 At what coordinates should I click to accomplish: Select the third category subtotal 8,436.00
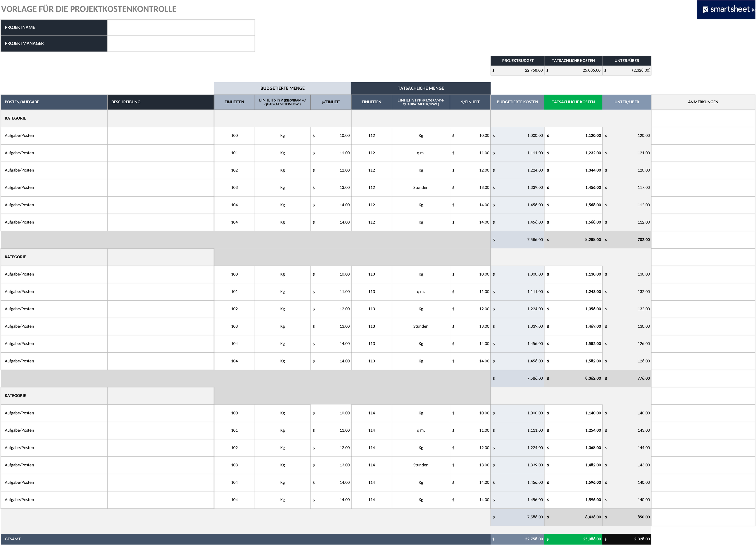pyautogui.click(x=573, y=517)
